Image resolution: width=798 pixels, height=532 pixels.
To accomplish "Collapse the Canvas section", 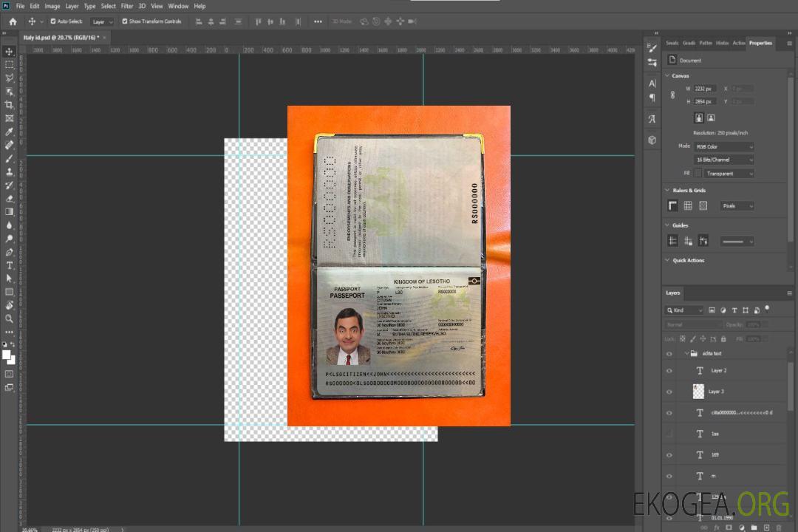I will coord(667,75).
